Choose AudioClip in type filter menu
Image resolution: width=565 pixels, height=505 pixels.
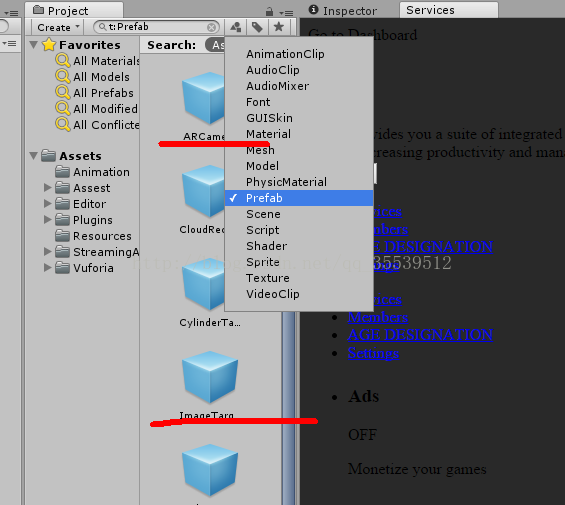point(299,70)
